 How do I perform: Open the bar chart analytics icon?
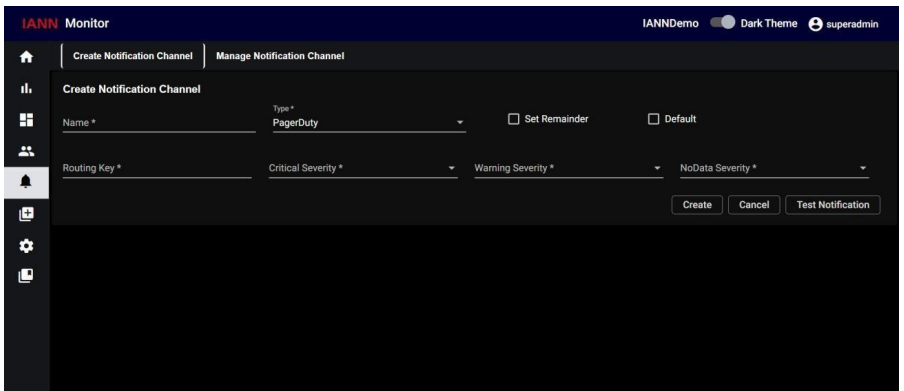[x=27, y=89]
